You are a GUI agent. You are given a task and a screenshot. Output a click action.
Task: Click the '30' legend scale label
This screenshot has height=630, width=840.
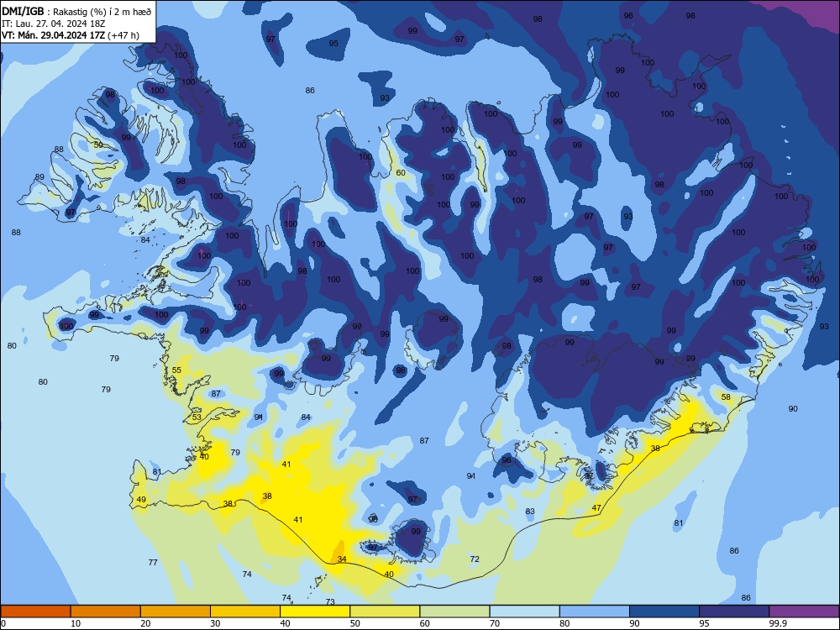point(215,623)
